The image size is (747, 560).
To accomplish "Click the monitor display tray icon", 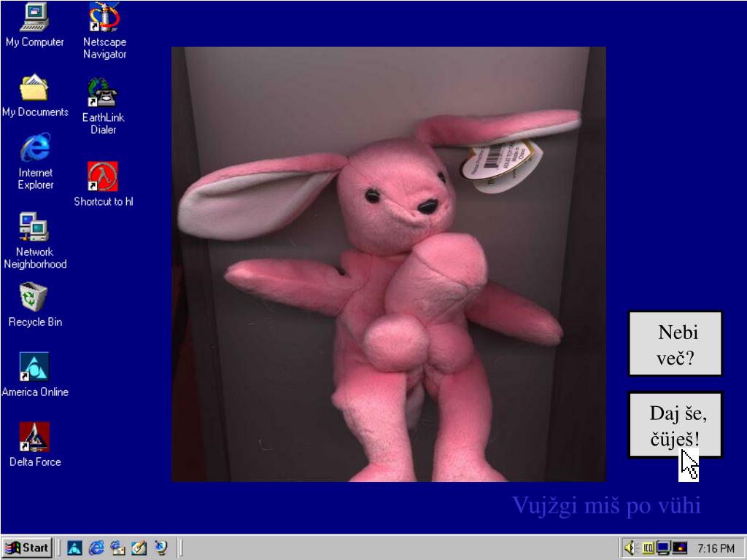I will point(663,548).
